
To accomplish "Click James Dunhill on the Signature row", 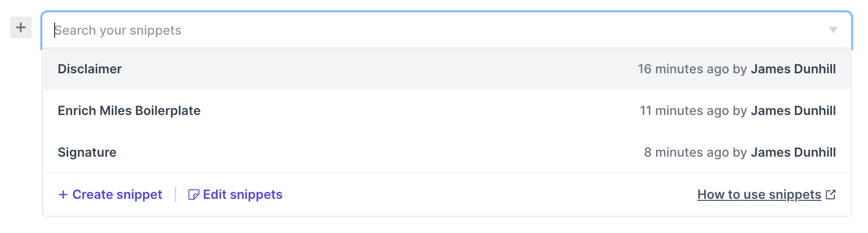I will click(793, 152).
